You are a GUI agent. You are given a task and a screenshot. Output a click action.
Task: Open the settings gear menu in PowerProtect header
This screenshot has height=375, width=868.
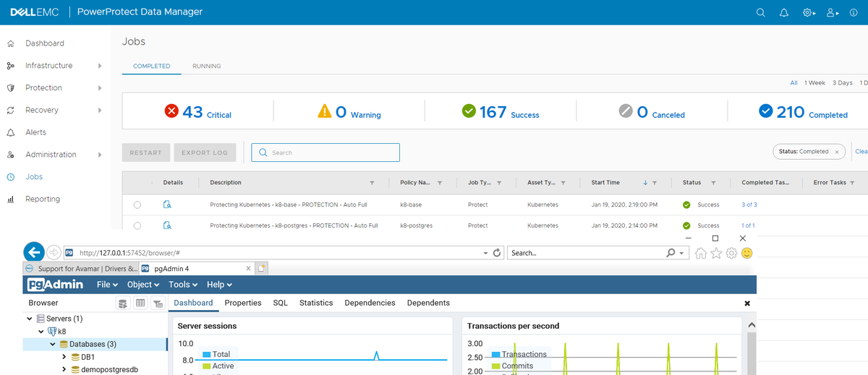click(809, 12)
